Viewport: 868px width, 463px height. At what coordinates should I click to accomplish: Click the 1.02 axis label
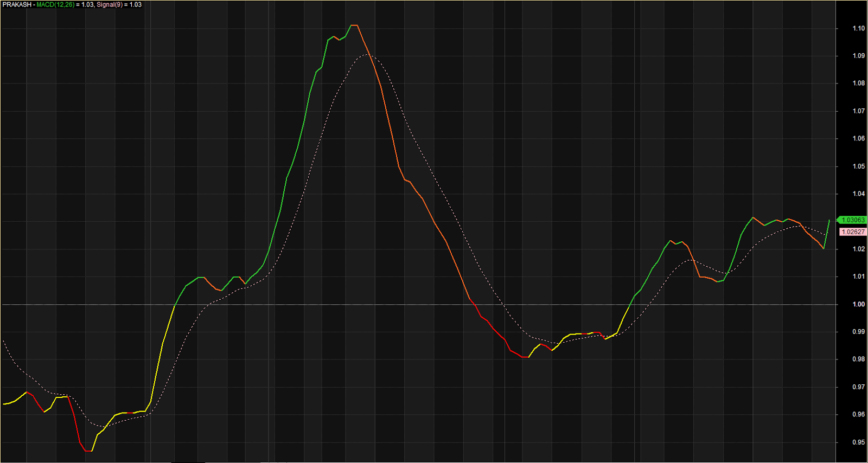859,249
